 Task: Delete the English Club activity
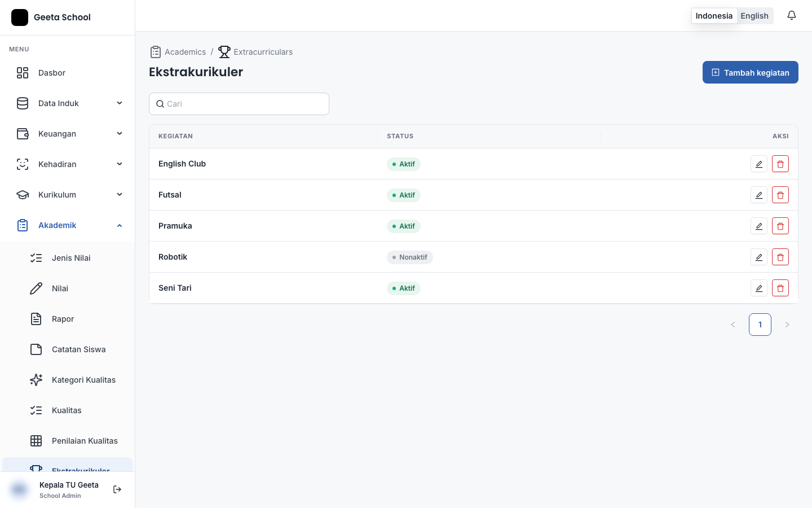[x=780, y=164]
